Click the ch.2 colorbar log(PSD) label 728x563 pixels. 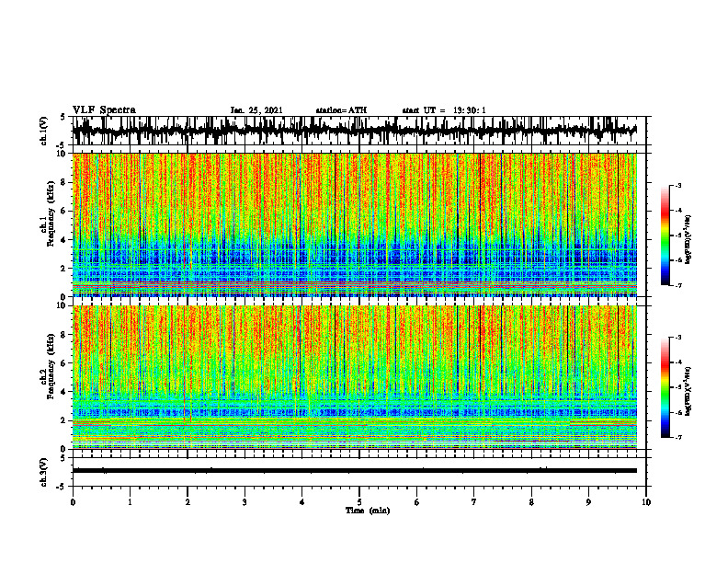pyautogui.click(x=688, y=391)
